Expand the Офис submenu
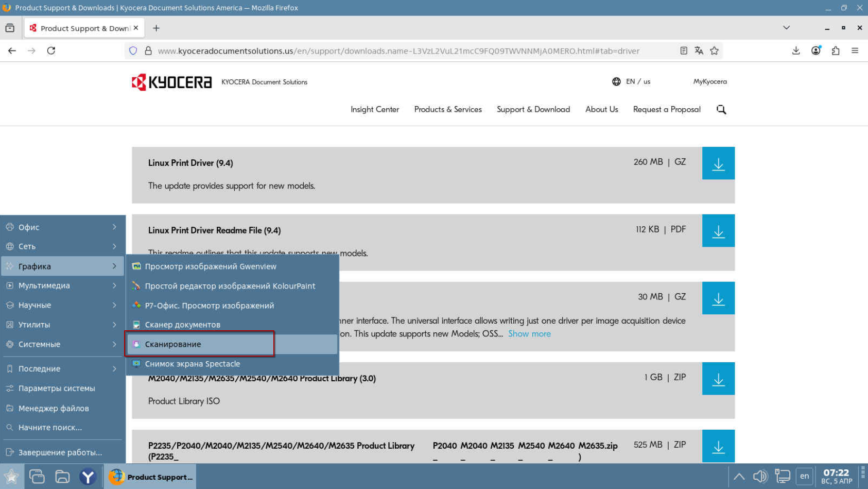The image size is (868, 489). pos(62,227)
